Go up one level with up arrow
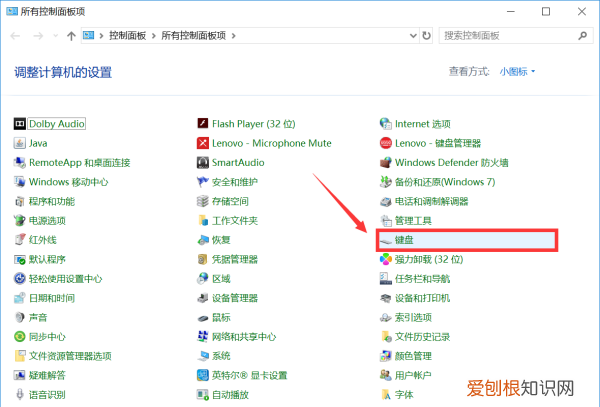The height and width of the screenshot is (407, 600). [x=71, y=35]
